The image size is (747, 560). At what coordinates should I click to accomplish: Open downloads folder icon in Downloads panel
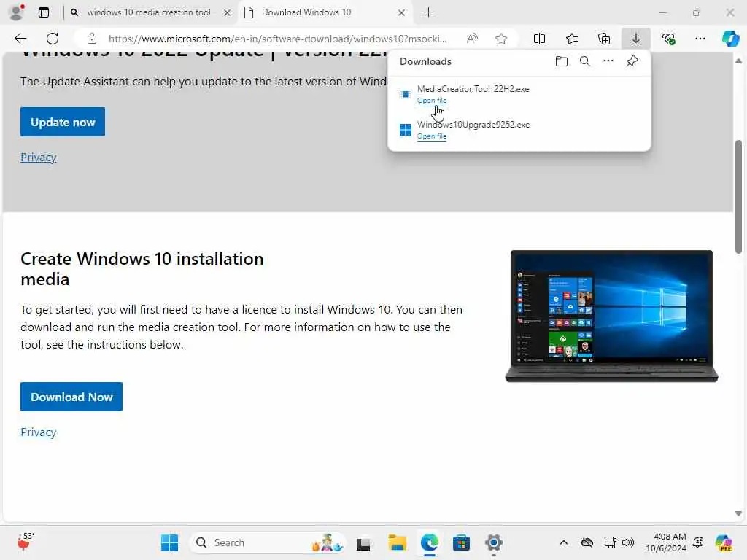[562, 61]
